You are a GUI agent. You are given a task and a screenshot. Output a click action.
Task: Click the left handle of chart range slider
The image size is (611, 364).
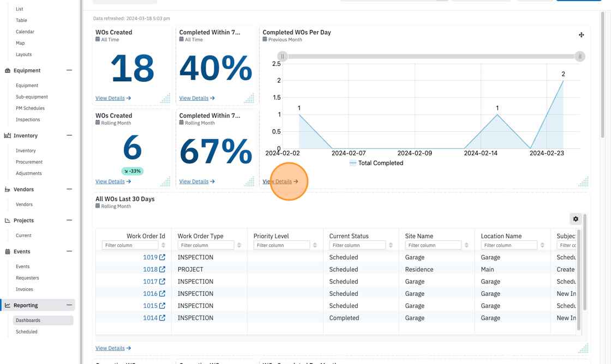tap(283, 57)
